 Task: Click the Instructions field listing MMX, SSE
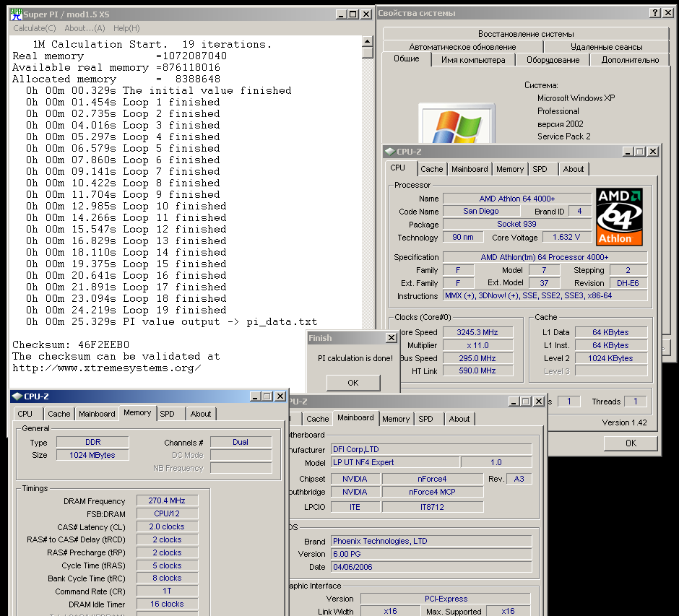545,295
